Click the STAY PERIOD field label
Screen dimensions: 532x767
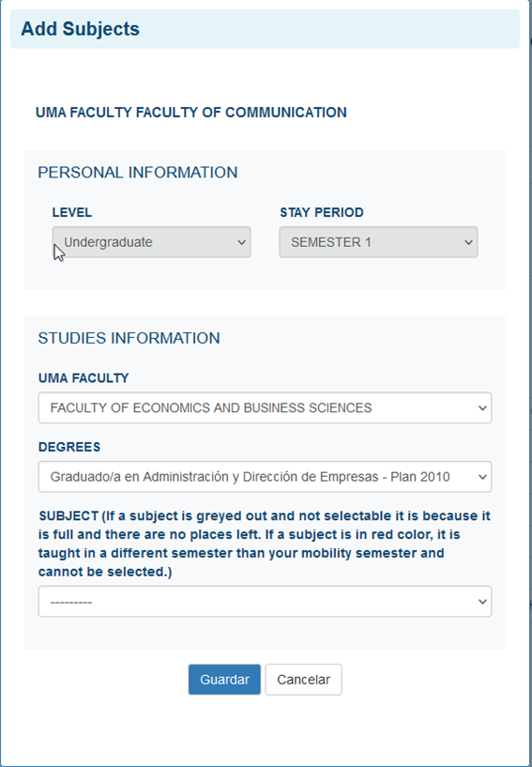click(x=322, y=212)
